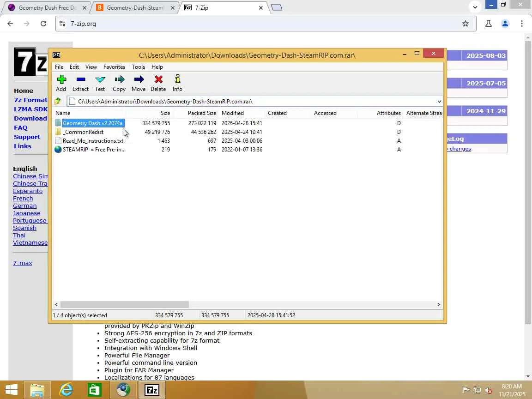Open the Tools menu
Viewport: 532px width, 399px height.
pyautogui.click(x=139, y=67)
